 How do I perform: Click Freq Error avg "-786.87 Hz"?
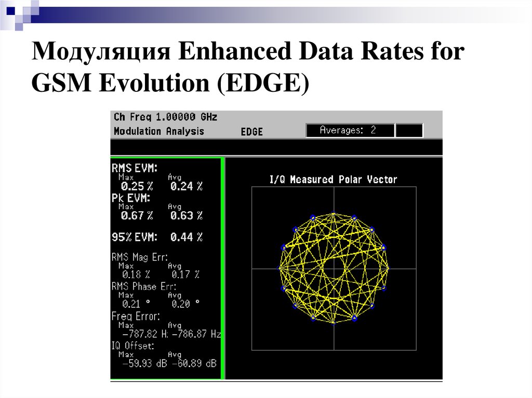[x=196, y=334]
